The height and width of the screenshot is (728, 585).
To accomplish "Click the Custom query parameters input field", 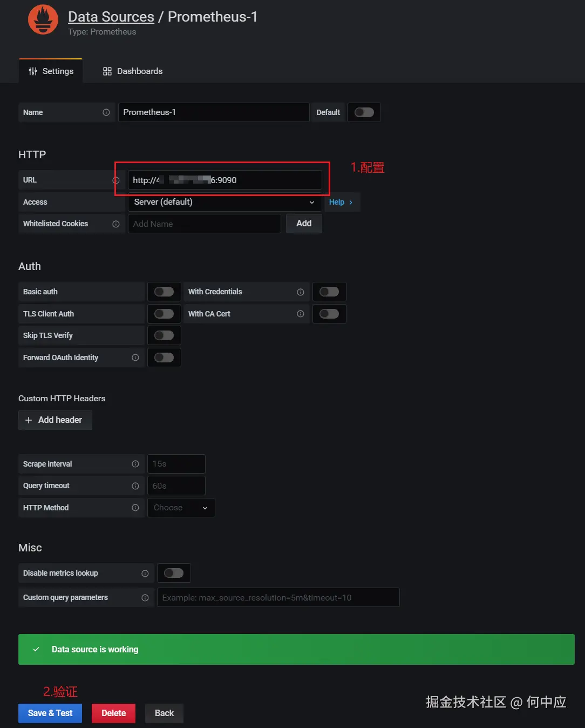I will (278, 597).
